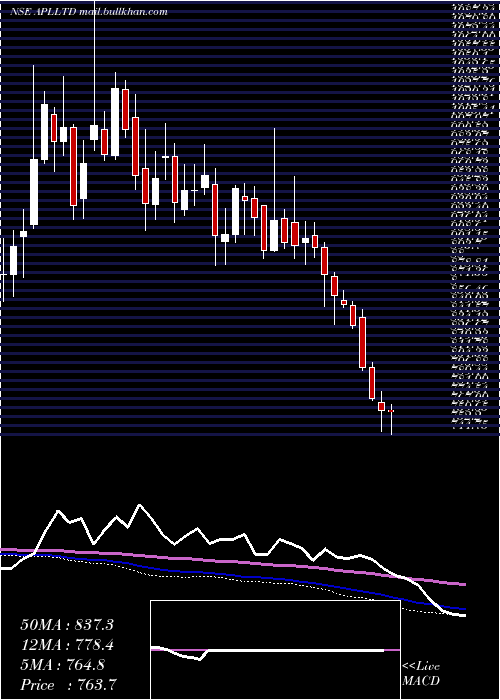Click the '12MA : 778.4' value
The width and height of the screenshot is (500, 700).
[x=67, y=645]
